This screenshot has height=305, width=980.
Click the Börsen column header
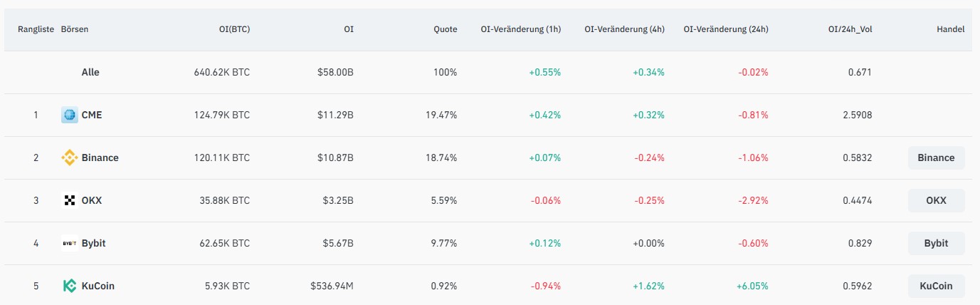[x=75, y=29]
